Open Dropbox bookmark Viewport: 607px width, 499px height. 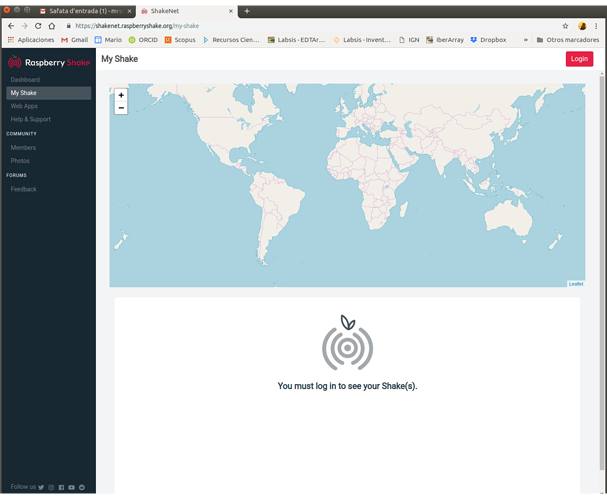tap(488, 40)
